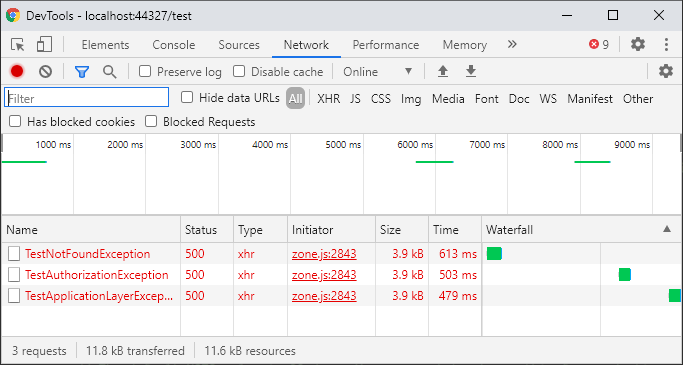Show more tabs with double chevron
683x365 pixels.
pos(512,44)
